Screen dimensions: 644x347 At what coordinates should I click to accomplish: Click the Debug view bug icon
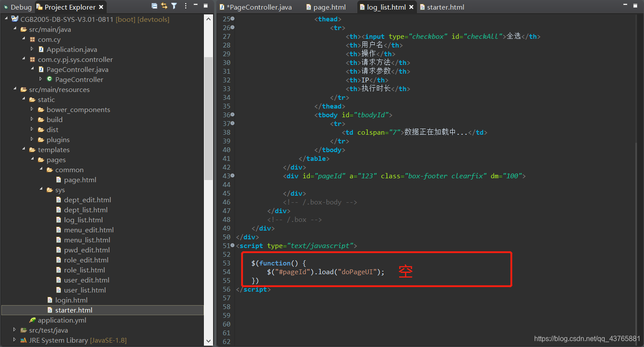point(5,7)
